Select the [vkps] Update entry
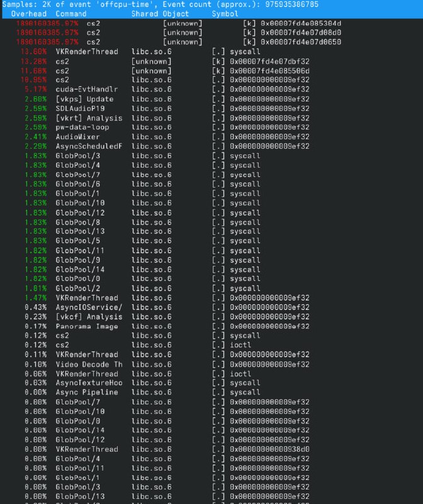This screenshot has width=423, height=504. (x=84, y=99)
